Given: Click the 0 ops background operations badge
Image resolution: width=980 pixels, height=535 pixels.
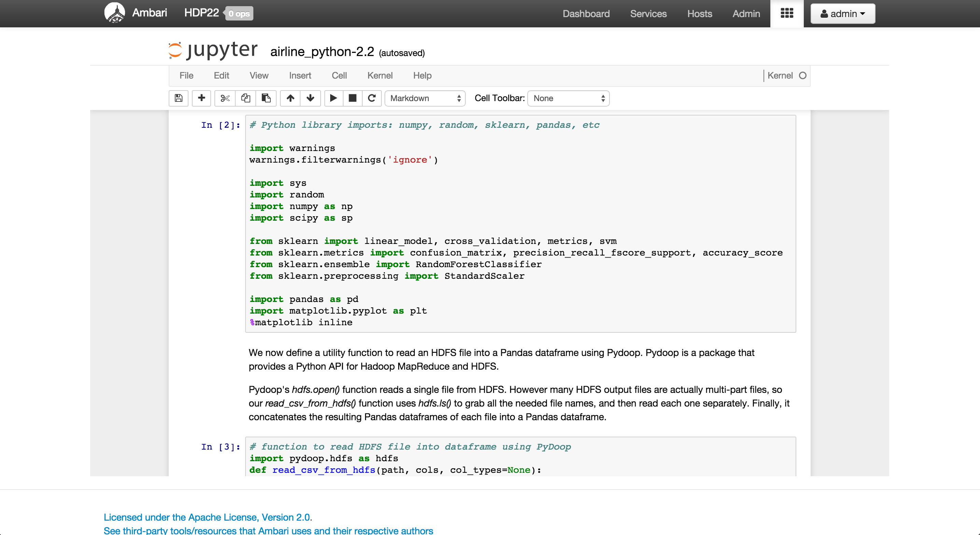Looking at the screenshot, I should coord(239,14).
